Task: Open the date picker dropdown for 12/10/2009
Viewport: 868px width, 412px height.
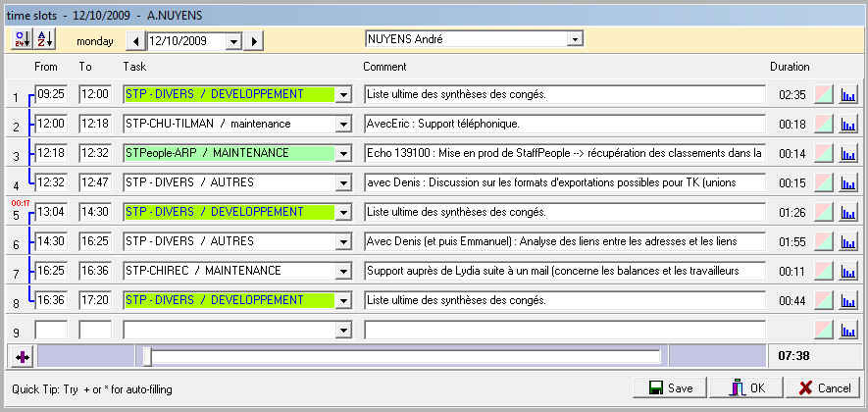Action: click(233, 41)
